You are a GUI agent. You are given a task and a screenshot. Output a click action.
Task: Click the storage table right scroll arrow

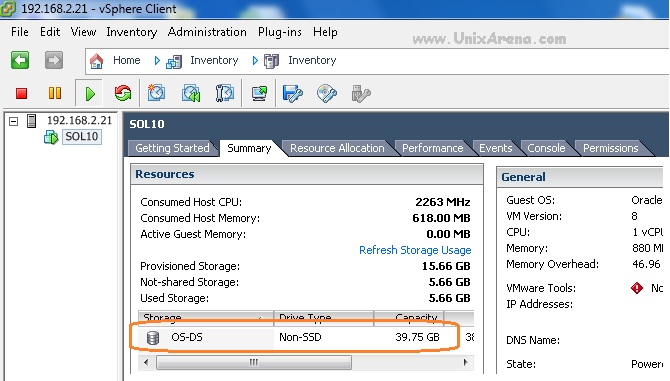tap(465, 363)
